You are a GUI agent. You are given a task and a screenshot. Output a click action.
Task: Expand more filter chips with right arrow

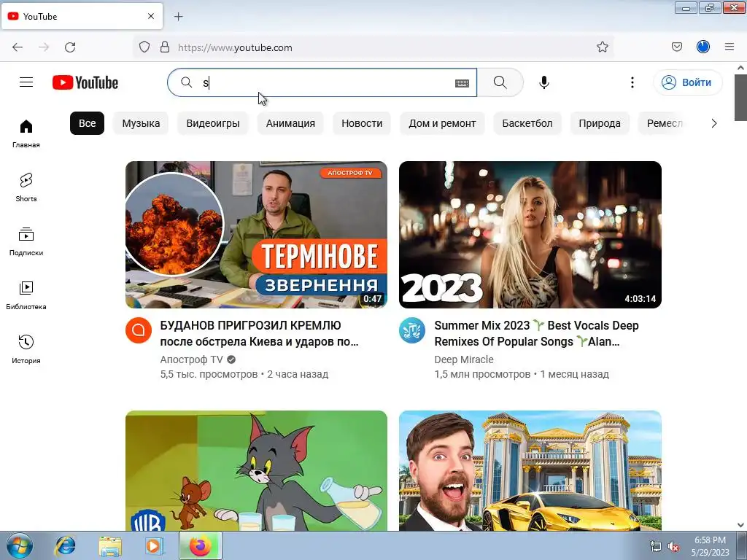tap(713, 123)
